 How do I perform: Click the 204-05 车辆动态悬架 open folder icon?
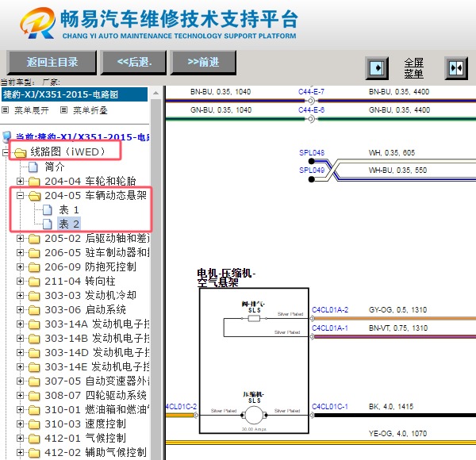[34, 196]
